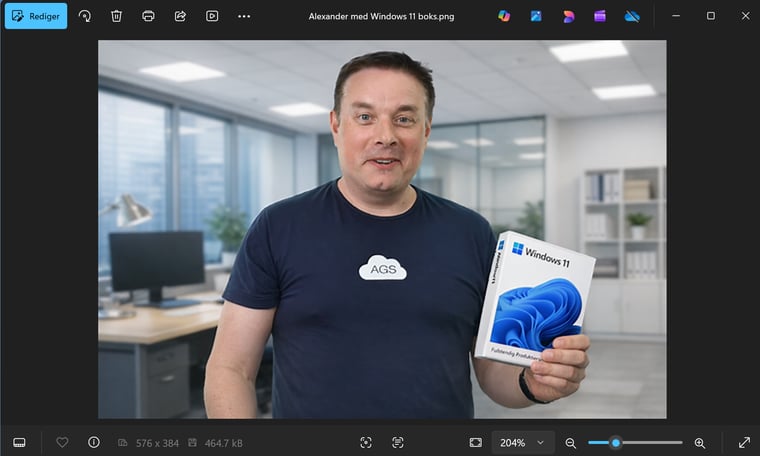Start the slideshow with the play icon
The height and width of the screenshot is (456, 760).
(x=212, y=16)
